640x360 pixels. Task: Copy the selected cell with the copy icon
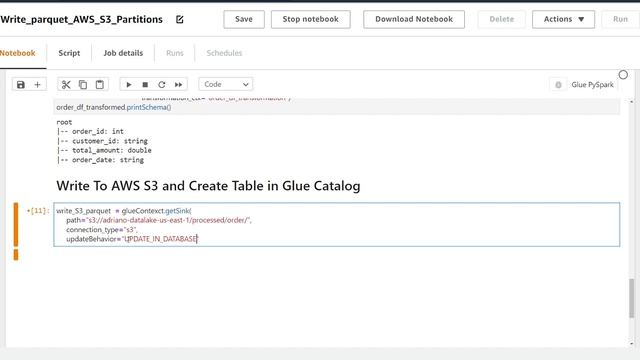[83, 84]
